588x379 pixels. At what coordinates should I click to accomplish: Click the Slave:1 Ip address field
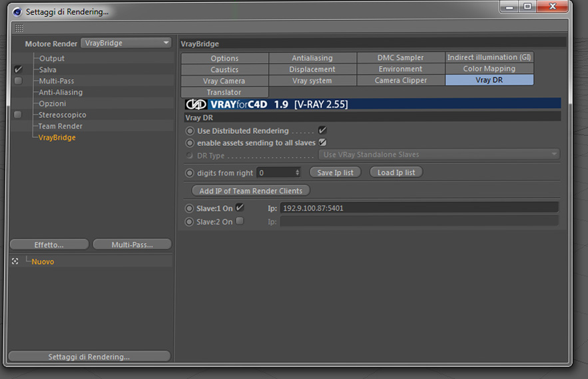tap(420, 208)
